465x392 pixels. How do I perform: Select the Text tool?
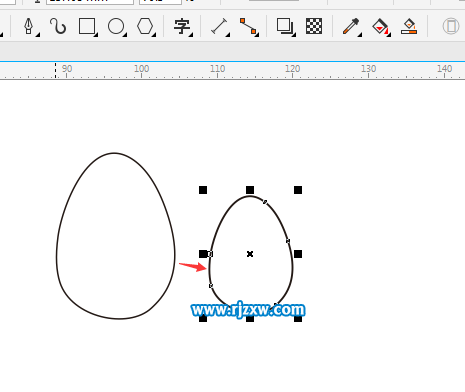click(182, 26)
